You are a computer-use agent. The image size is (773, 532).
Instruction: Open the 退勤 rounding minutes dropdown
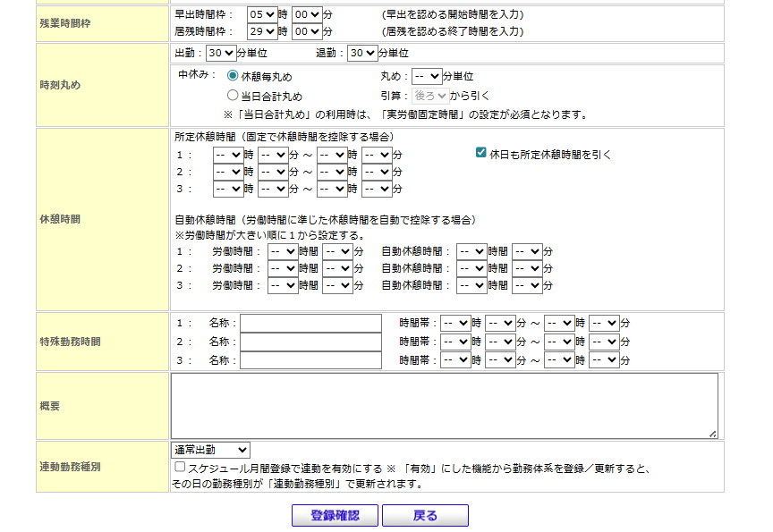[361, 54]
